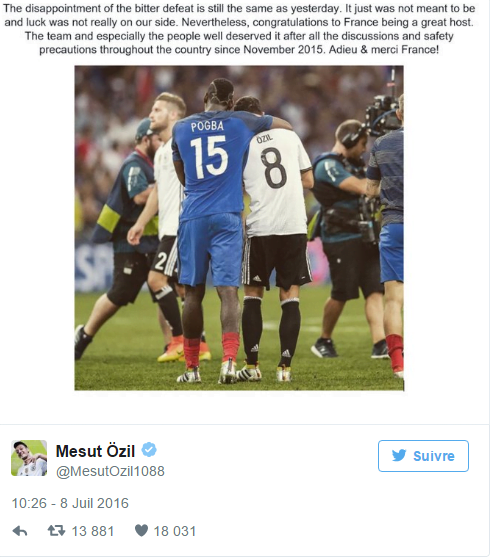Open the Mesut Özil display name link
This screenshot has width=497, height=557.
[x=95, y=451]
